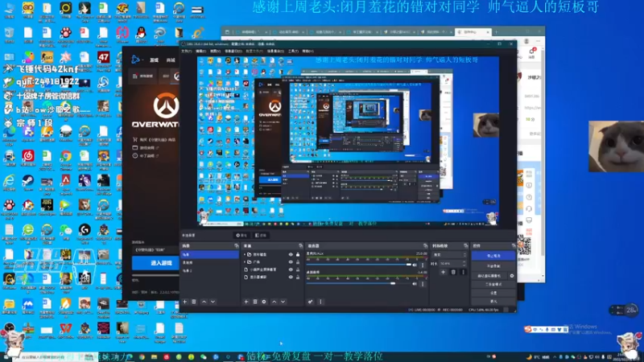Open transition properties three-dot menu
The image size is (644, 362).
tap(464, 272)
